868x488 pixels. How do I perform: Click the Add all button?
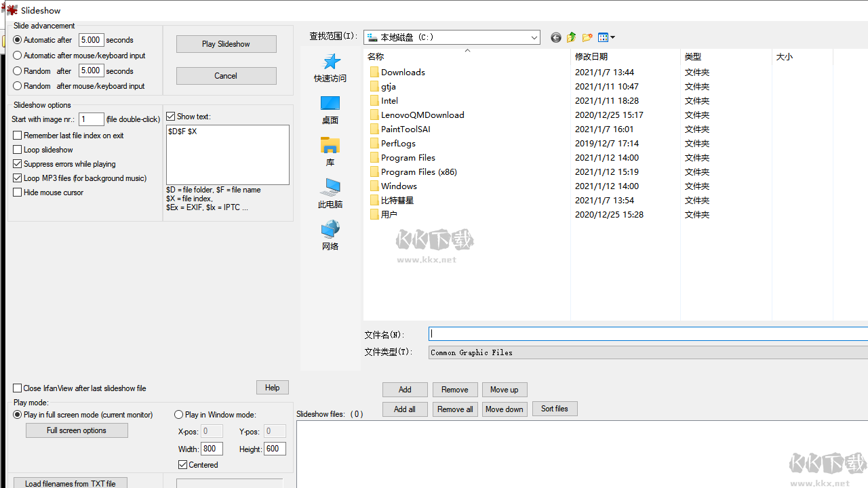click(x=405, y=409)
